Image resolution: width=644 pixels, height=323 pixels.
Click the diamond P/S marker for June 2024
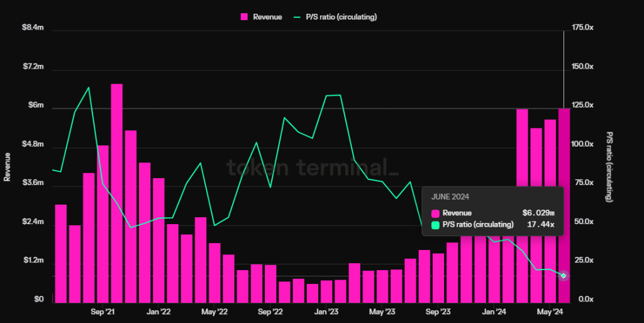(x=563, y=276)
